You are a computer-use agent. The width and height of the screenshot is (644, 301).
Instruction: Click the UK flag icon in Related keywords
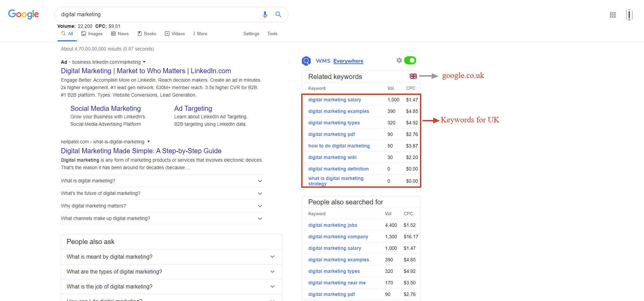click(x=413, y=77)
